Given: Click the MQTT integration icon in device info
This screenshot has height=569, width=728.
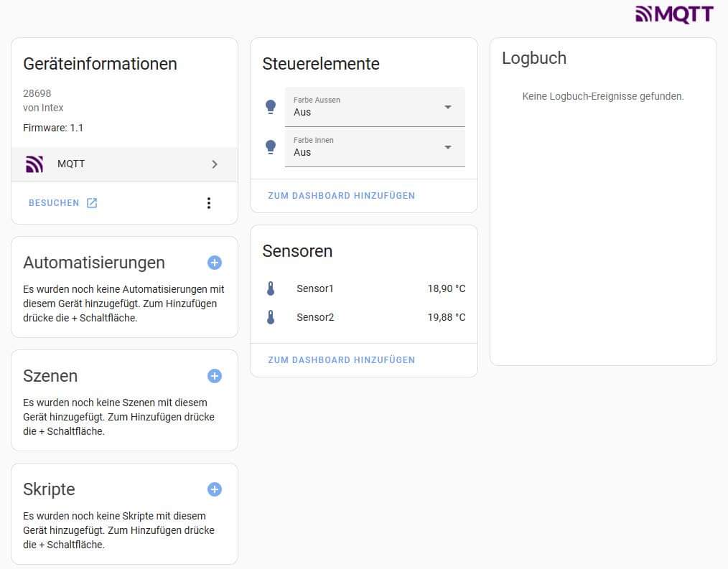Looking at the screenshot, I should 34,164.
